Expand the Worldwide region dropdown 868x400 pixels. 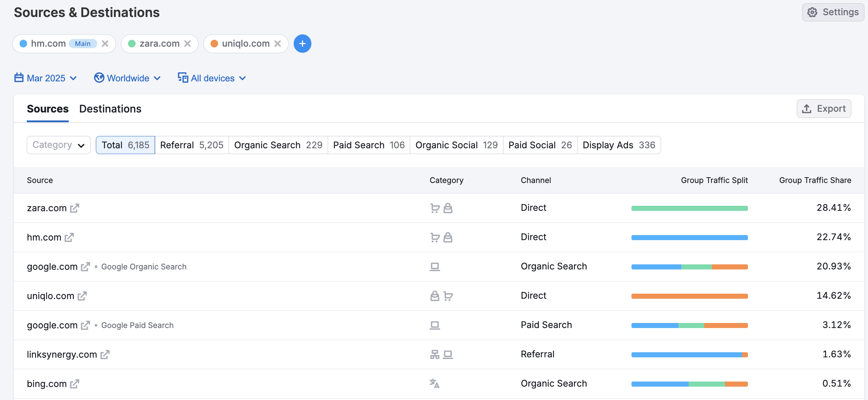[127, 78]
